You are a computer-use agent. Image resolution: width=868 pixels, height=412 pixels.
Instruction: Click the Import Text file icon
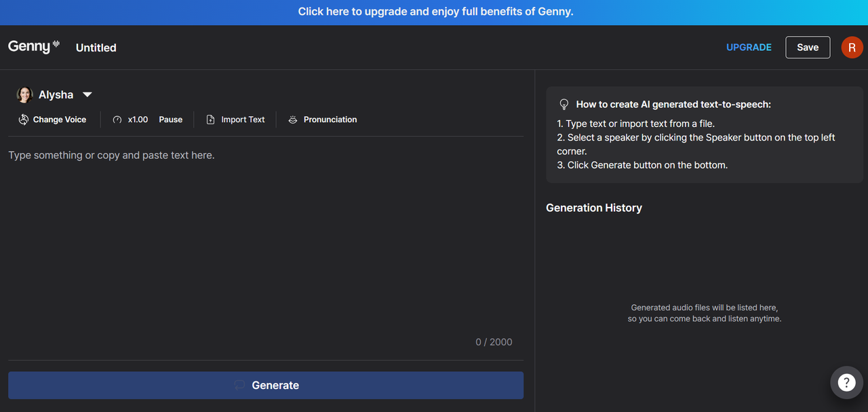tap(211, 119)
